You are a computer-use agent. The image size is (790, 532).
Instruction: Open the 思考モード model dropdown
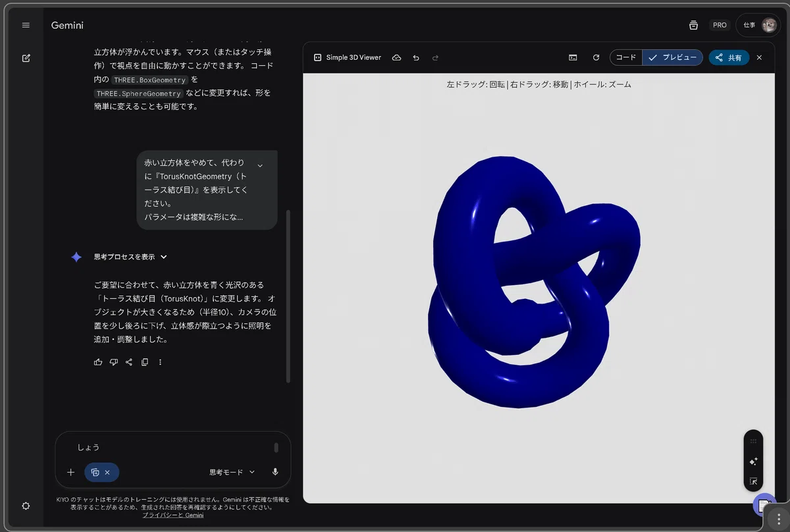232,472
